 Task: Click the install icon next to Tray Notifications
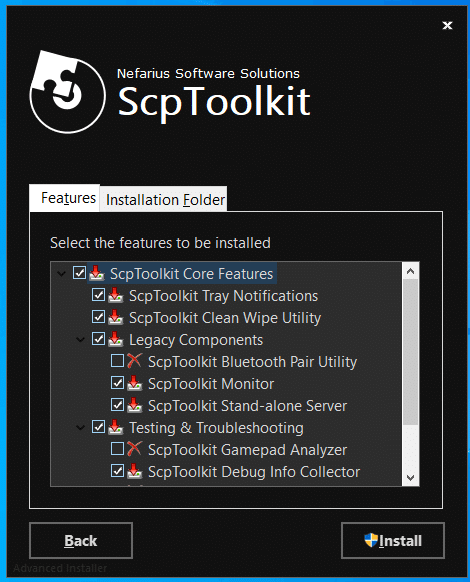pyautogui.click(x=116, y=295)
